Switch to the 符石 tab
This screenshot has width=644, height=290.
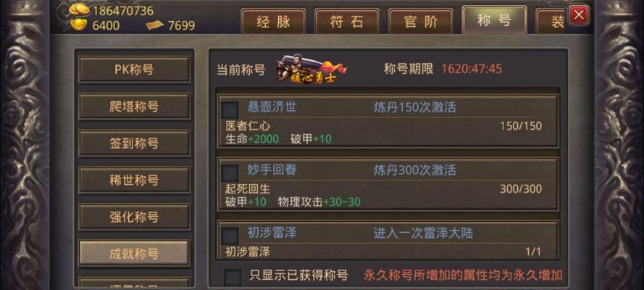pyautogui.click(x=347, y=21)
